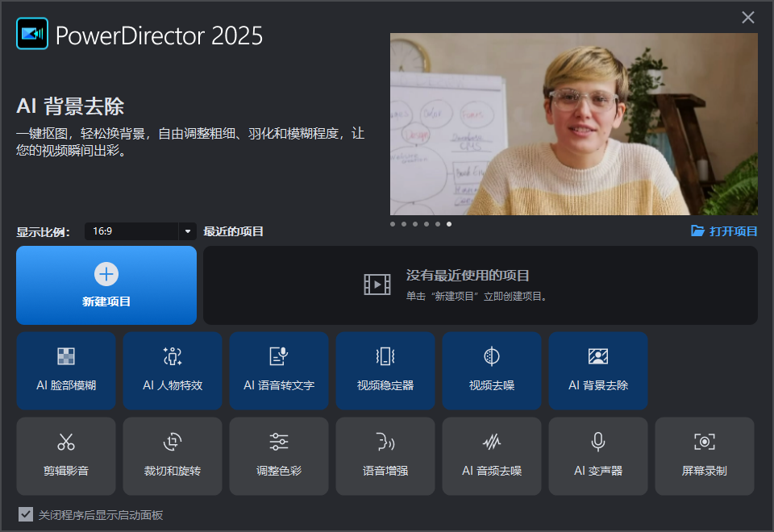Click the 打开项目 link
The width and height of the screenshot is (774, 532).
coord(725,231)
